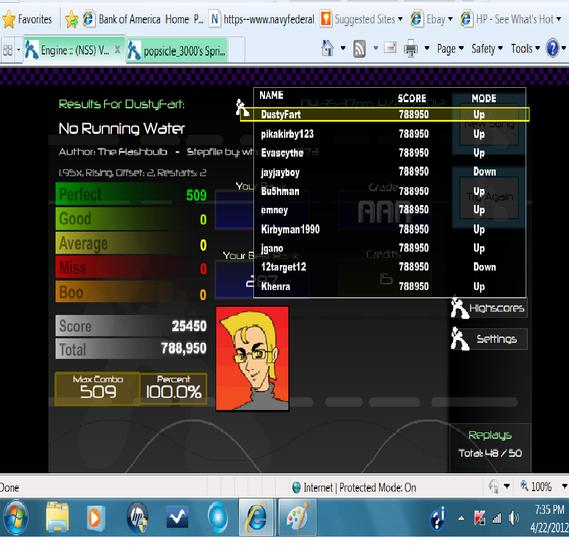
Task: Click the Percent 100.0% box
Action: click(x=173, y=389)
